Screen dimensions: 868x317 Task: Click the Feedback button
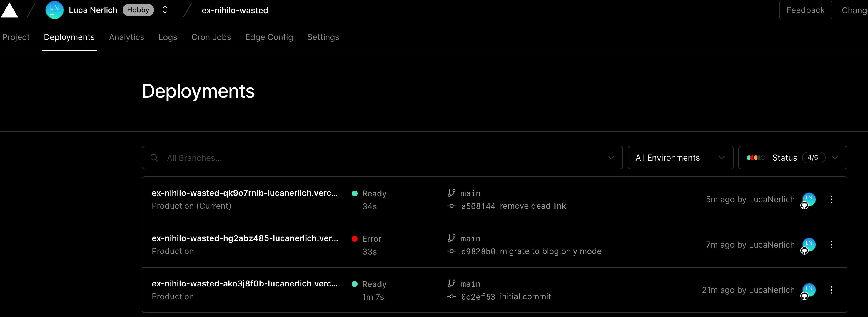pyautogui.click(x=805, y=10)
